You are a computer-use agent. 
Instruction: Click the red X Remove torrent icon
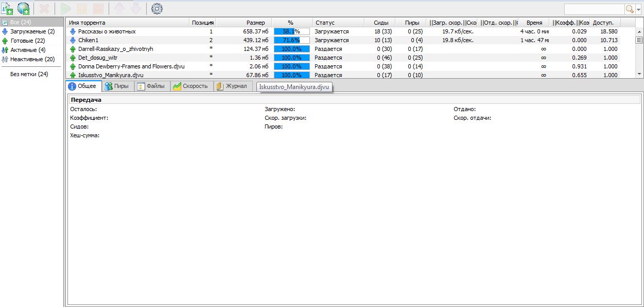pyautogui.click(x=44, y=9)
